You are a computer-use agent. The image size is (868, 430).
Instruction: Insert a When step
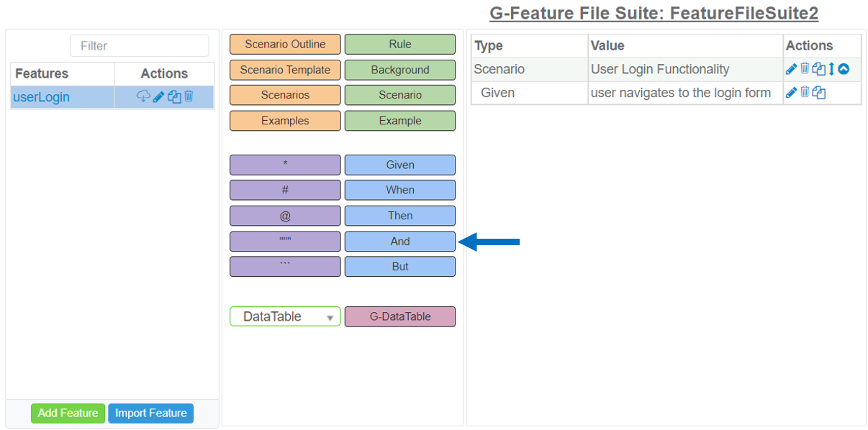tap(400, 190)
